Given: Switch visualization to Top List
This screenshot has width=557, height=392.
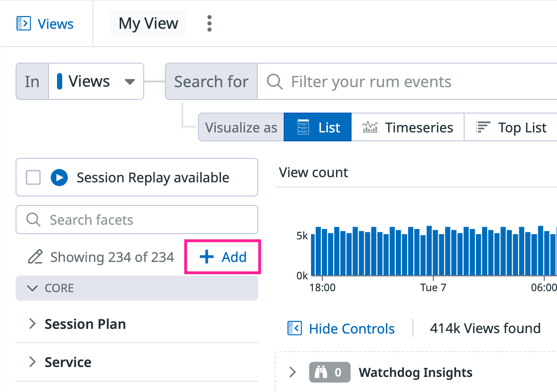Looking at the screenshot, I should pyautogui.click(x=511, y=128).
